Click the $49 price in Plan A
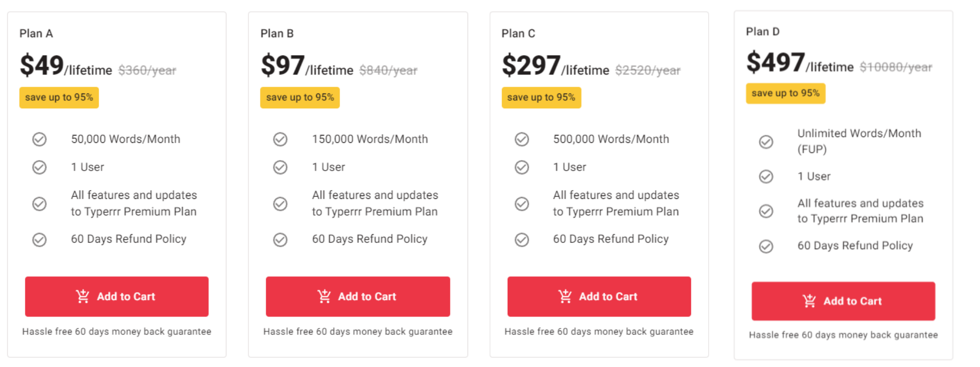This screenshot has width=980, height=367. coord(42,66)
